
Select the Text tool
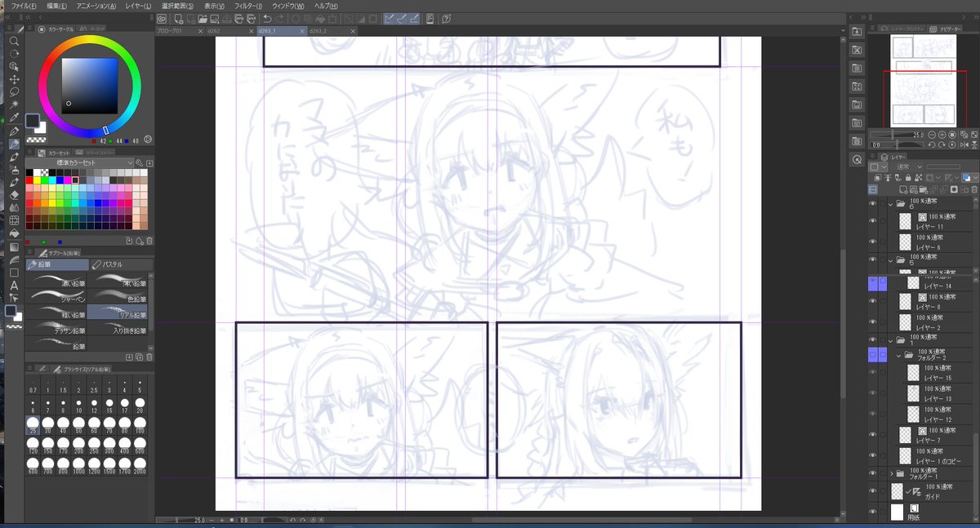pos(14,286)
